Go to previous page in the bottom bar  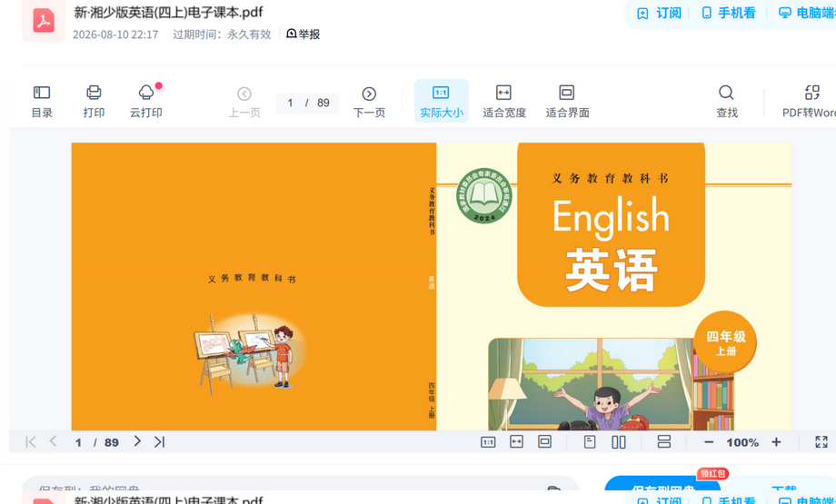(x=53, y=441)
